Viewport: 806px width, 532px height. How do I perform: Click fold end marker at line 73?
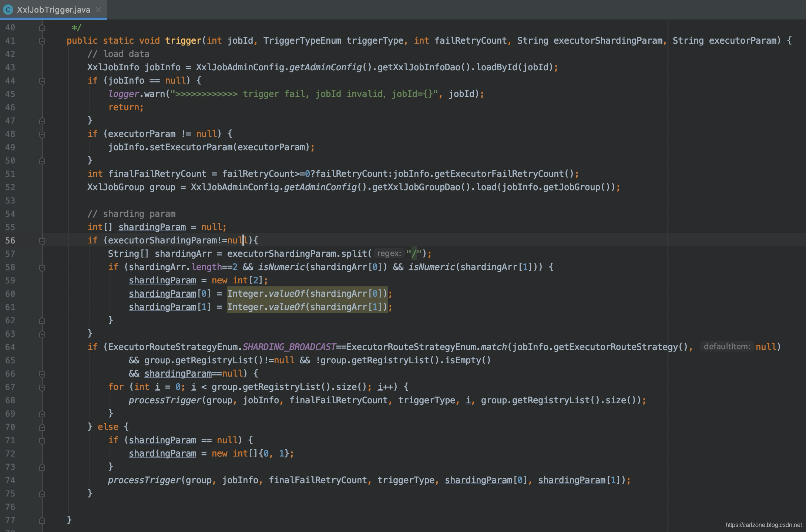(x=42, y=467)
